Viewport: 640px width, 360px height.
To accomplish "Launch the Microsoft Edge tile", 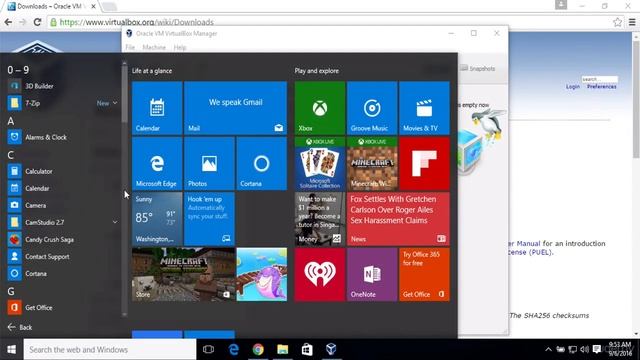I will pyautogui.click(x=157, y=164).
